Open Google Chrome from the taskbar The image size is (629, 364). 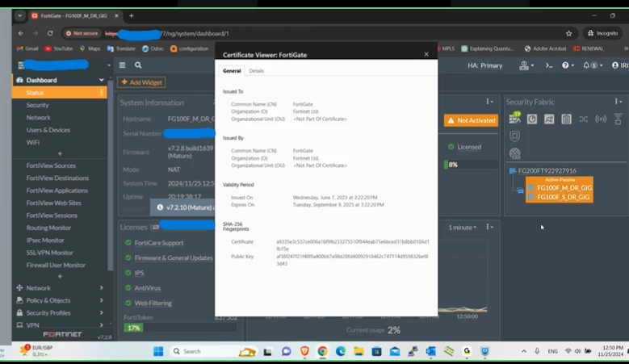[x=322, y=351]
